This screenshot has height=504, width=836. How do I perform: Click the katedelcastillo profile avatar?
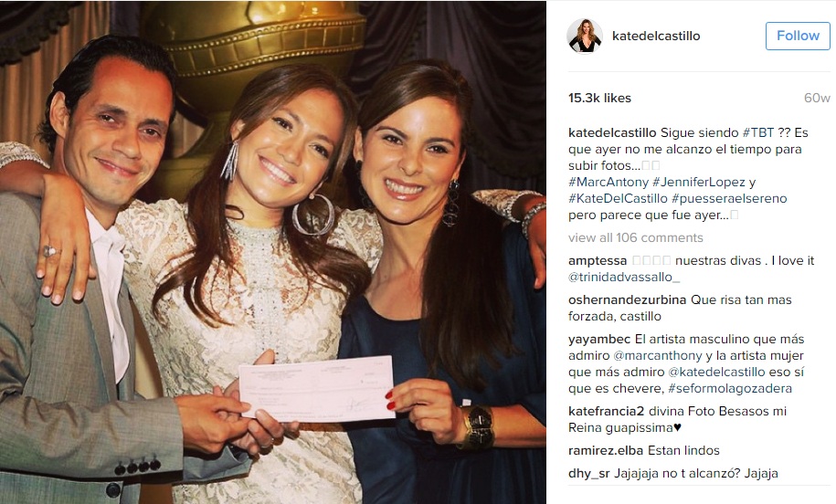click(x=585, y=37)
